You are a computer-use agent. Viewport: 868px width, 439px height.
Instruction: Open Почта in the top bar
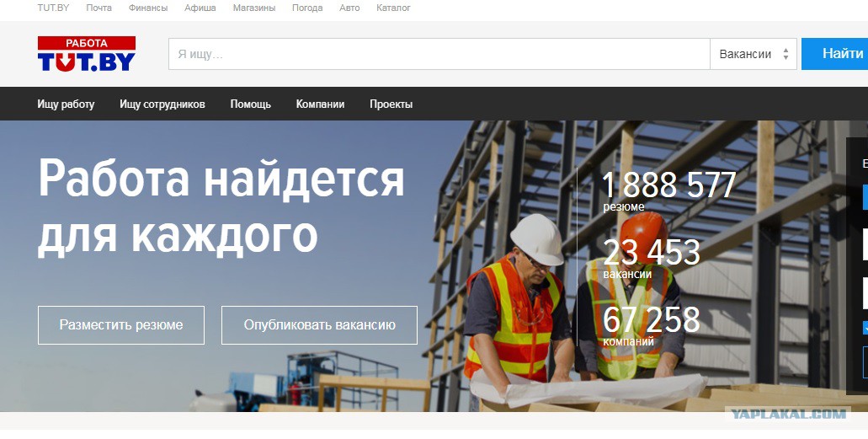[99, 8]
